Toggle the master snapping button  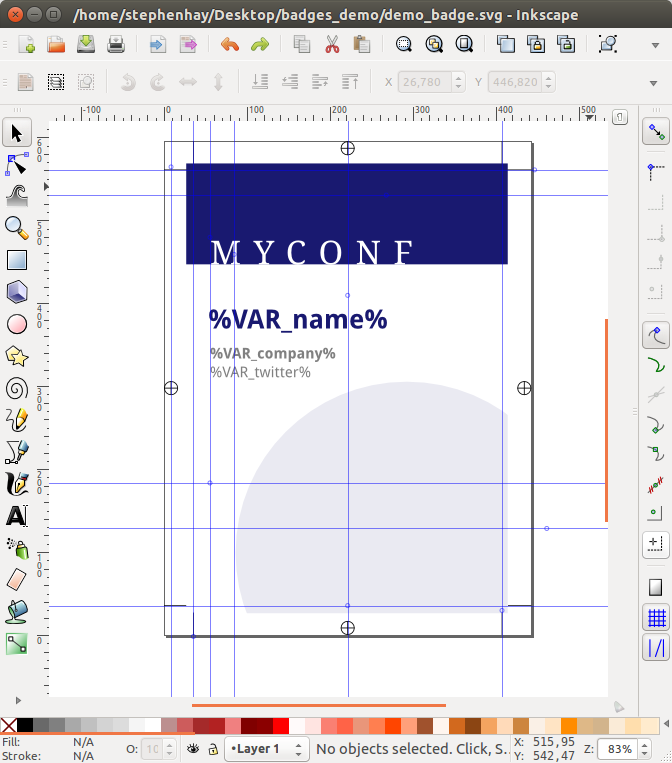[x=656, y=131]
